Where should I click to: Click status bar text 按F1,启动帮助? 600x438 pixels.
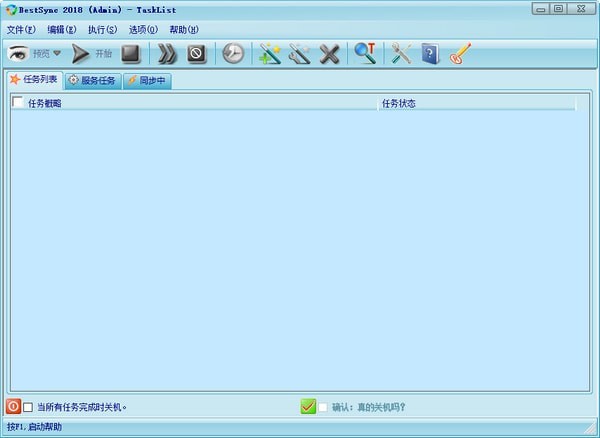34,427
